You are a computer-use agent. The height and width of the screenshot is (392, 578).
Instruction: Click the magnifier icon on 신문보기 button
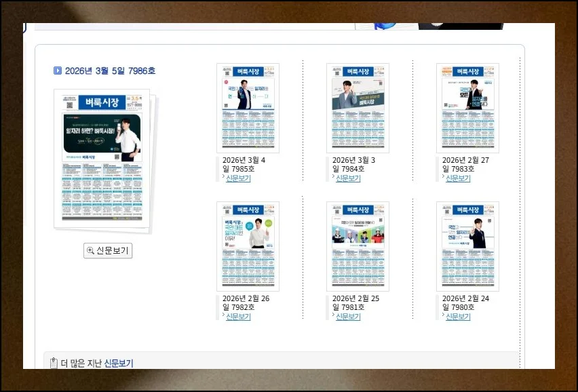90,251
